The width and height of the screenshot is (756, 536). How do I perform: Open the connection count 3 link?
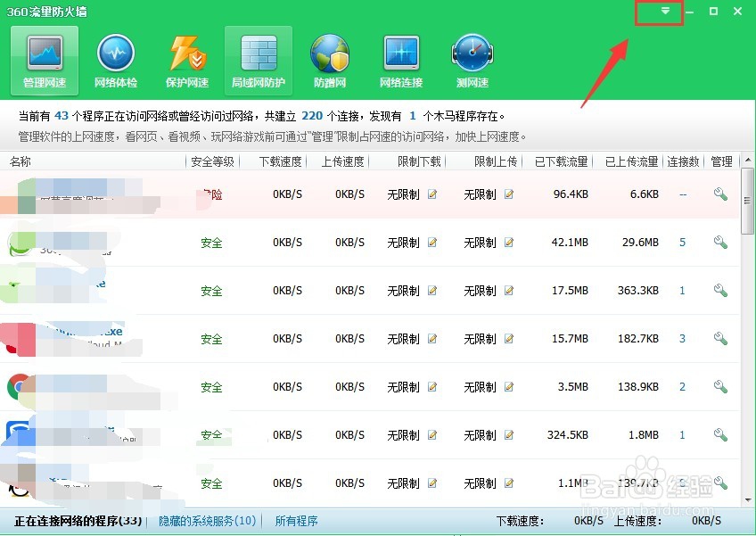(682, 339)
